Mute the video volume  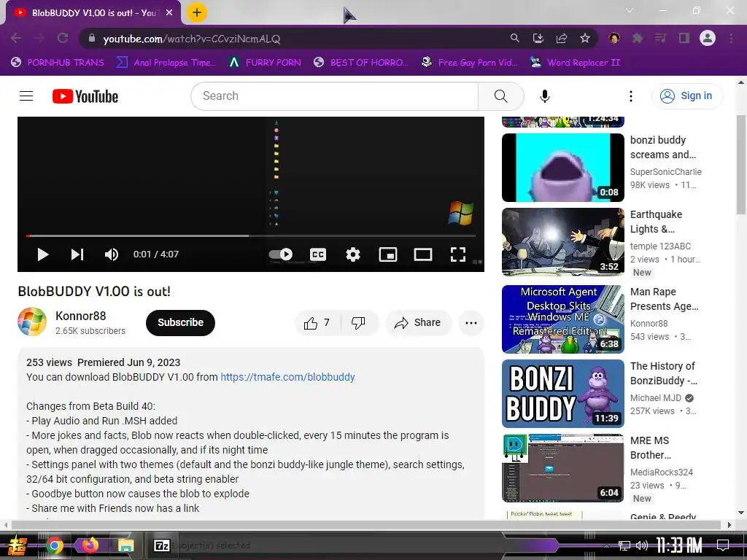click(x=112, y=254)
